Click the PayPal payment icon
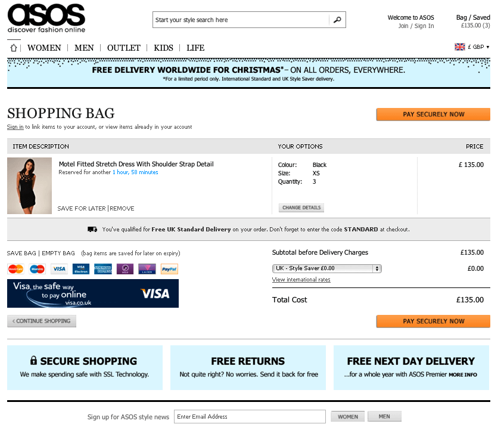 [x=169, y=269]
